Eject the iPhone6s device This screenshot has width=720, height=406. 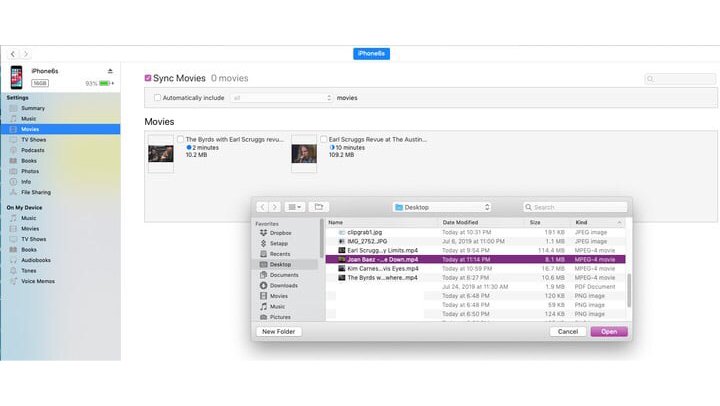point(110,71)
